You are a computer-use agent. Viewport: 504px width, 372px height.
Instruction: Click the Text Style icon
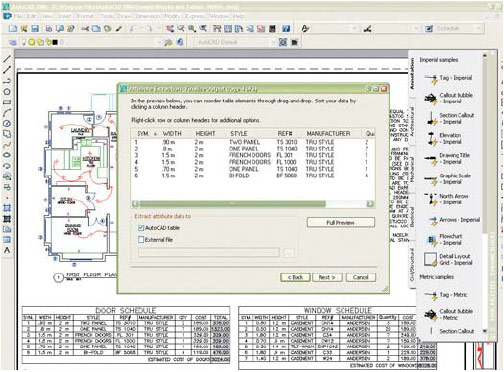point(305,29)
